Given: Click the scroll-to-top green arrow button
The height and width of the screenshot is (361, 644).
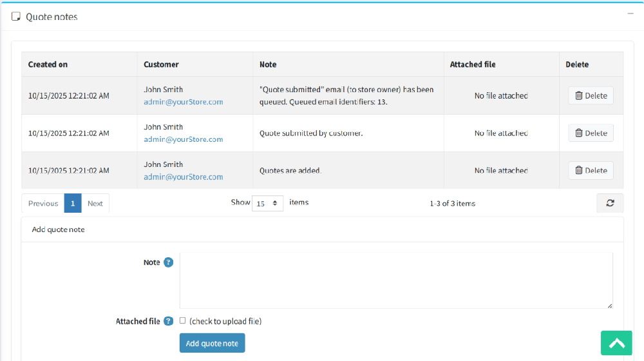Looking at the screenshot, I should tap(616, 343).
